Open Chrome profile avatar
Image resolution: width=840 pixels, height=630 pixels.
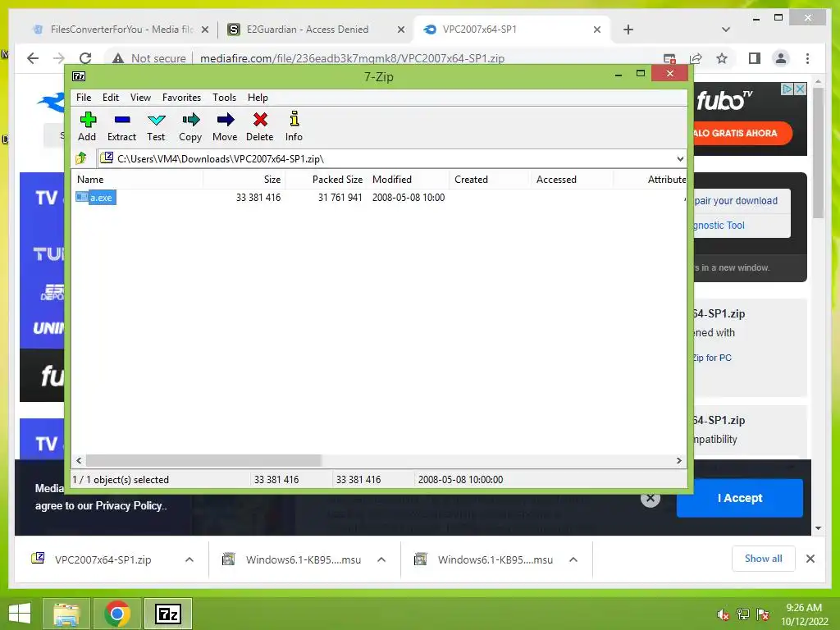[x=781, y=58]
